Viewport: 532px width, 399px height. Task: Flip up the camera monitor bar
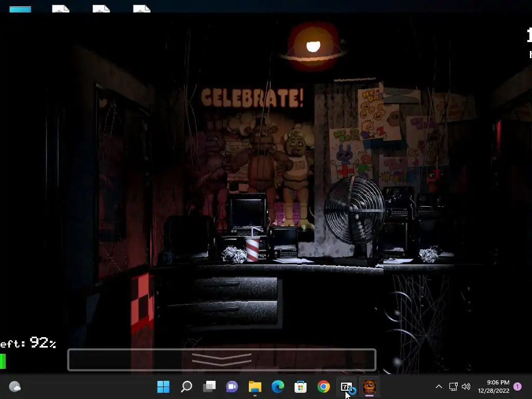(x=222, y=360)
